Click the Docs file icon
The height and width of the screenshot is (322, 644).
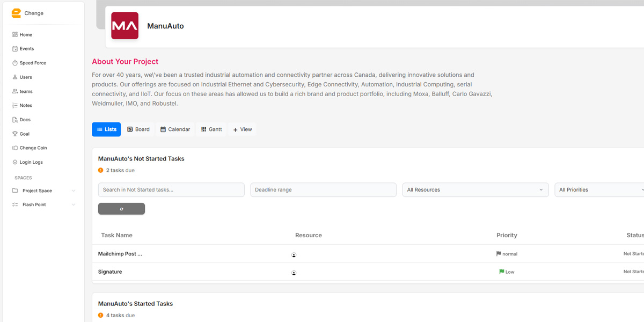click(x=15, y=120)
